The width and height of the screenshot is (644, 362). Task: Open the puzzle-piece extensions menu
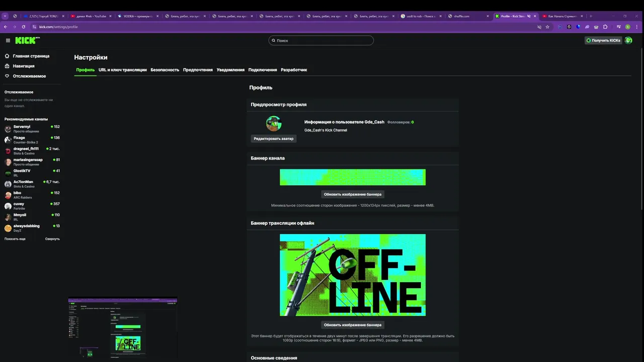pos(605,27)
